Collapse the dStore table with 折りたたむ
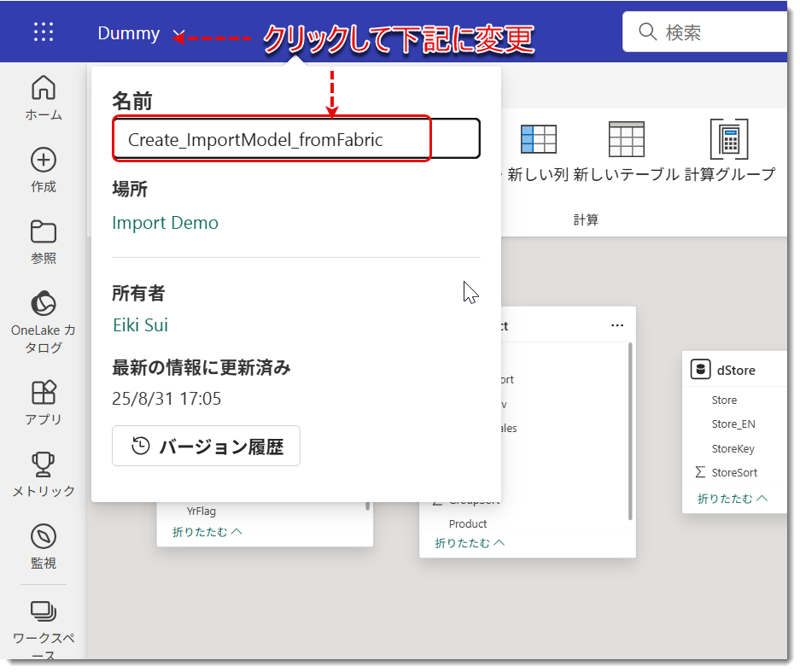The width and height of the screenshot is (800, 672). click(732, 499)
